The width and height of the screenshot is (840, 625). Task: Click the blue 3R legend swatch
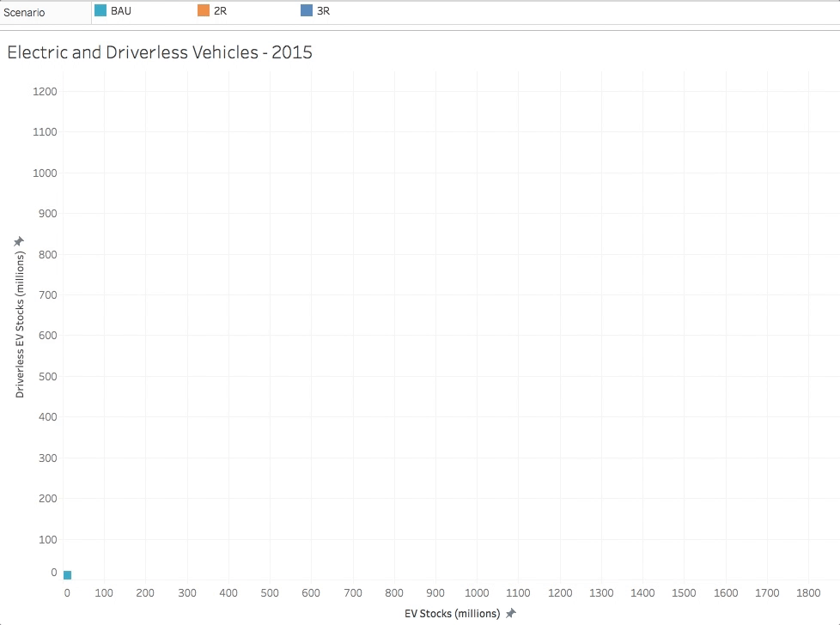(307, 11)
